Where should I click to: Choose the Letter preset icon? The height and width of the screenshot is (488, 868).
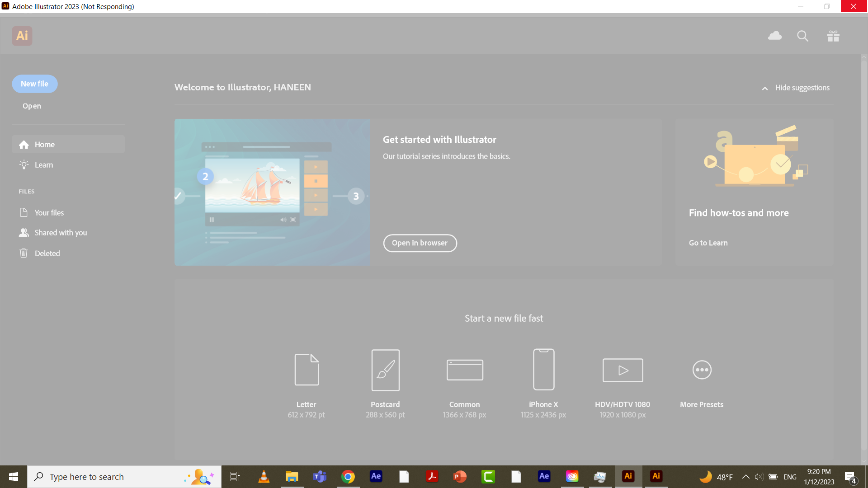307,370
